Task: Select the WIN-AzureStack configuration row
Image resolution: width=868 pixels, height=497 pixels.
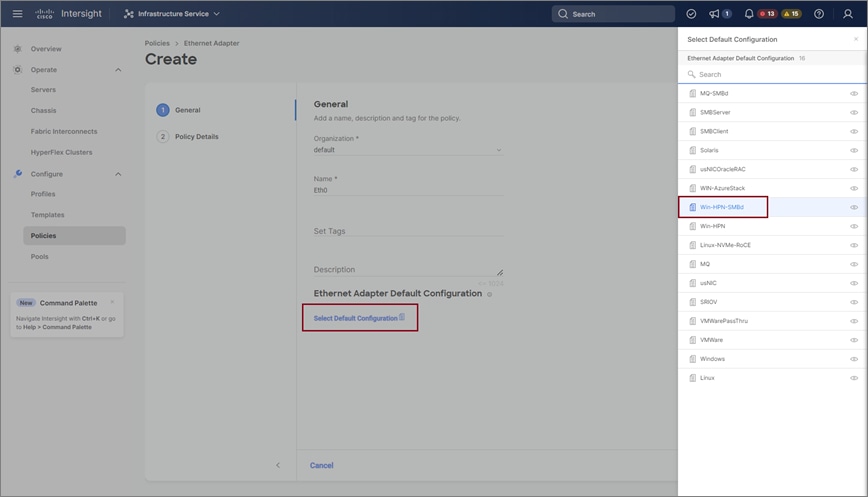Action: 772,188
